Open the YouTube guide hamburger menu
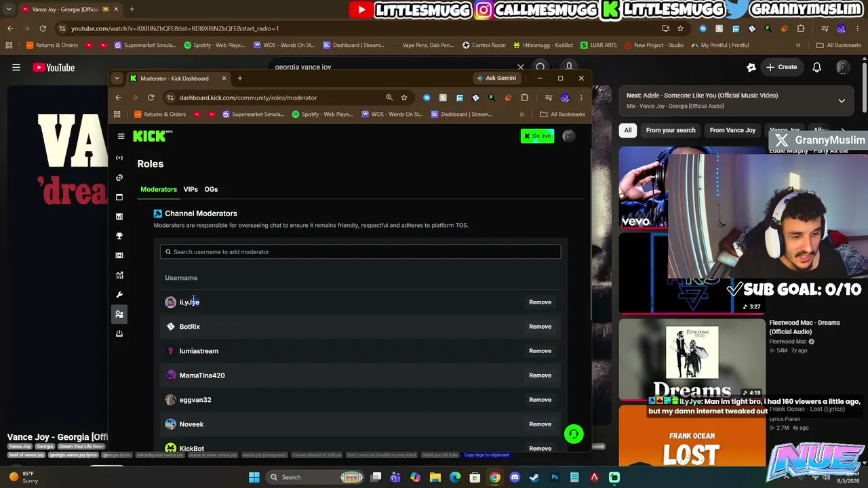The width and height of the screenshot is (868, 488). pyautogui.click(x=16, y=67)
